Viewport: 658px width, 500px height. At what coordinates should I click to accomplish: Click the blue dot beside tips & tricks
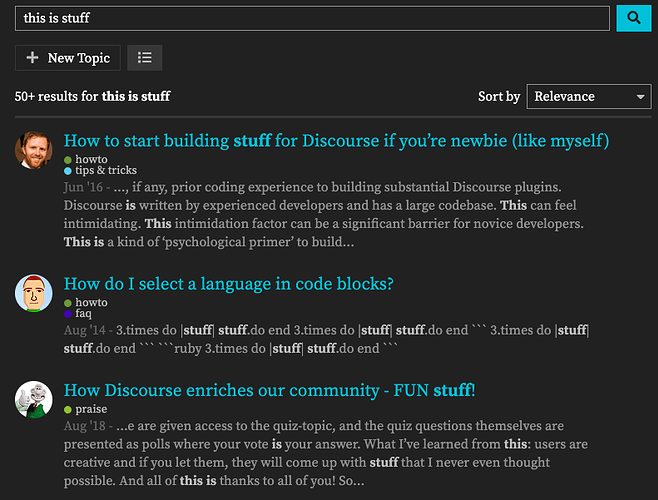(x=68, y=171)
